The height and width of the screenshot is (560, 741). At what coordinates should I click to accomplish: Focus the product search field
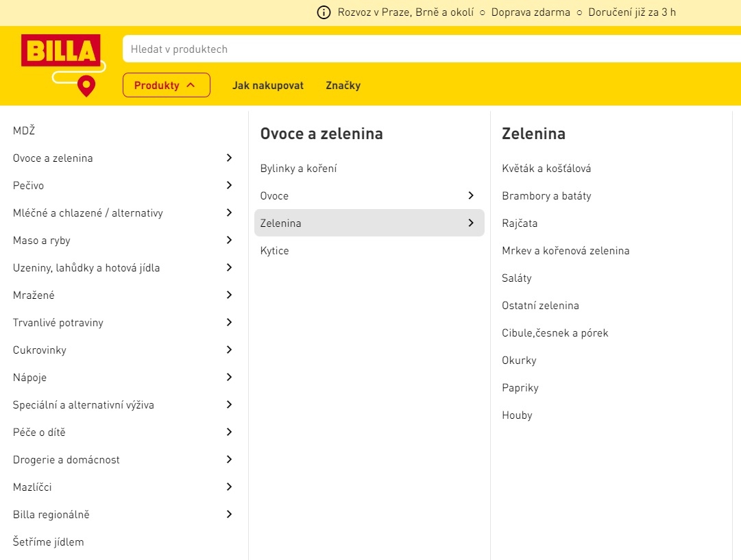click(x=431, y=49)
